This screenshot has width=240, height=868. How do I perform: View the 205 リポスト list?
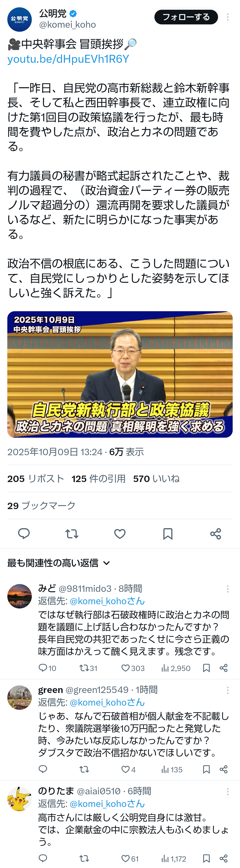tap(36, 478)
